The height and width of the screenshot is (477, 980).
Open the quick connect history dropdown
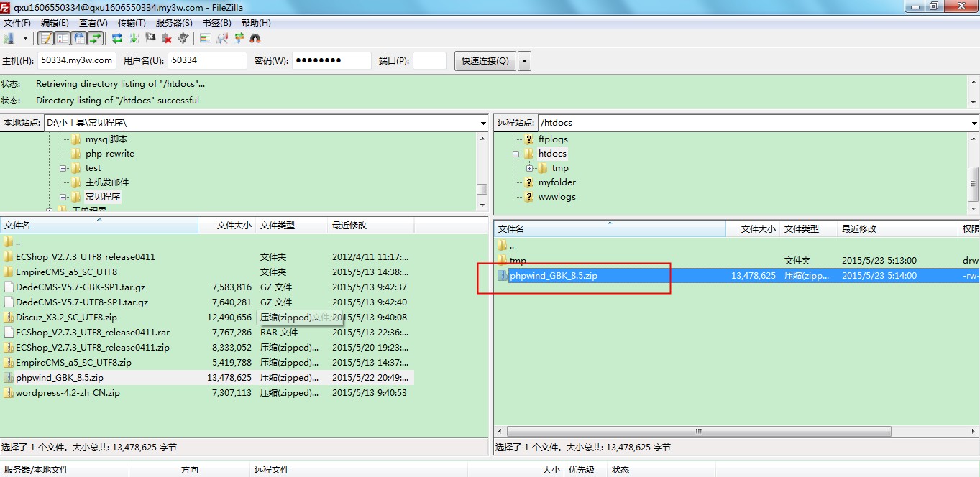point(524,60)
